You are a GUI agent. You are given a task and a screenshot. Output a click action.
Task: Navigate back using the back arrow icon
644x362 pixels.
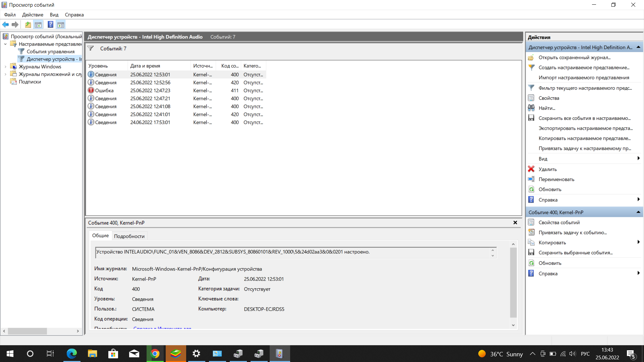pyautogui.click(x=5, y=24)
